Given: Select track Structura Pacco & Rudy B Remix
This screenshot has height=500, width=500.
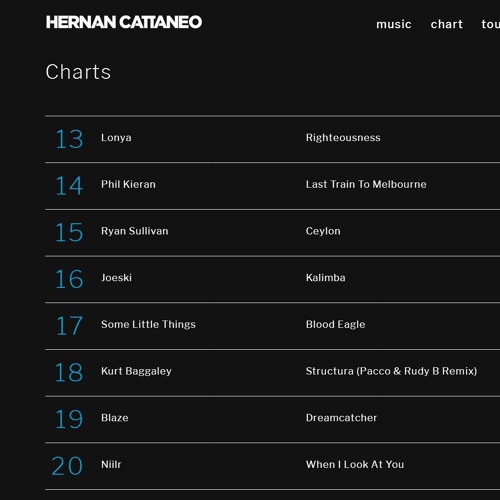Looking at the screenshot, I should [x=391, y=371].
